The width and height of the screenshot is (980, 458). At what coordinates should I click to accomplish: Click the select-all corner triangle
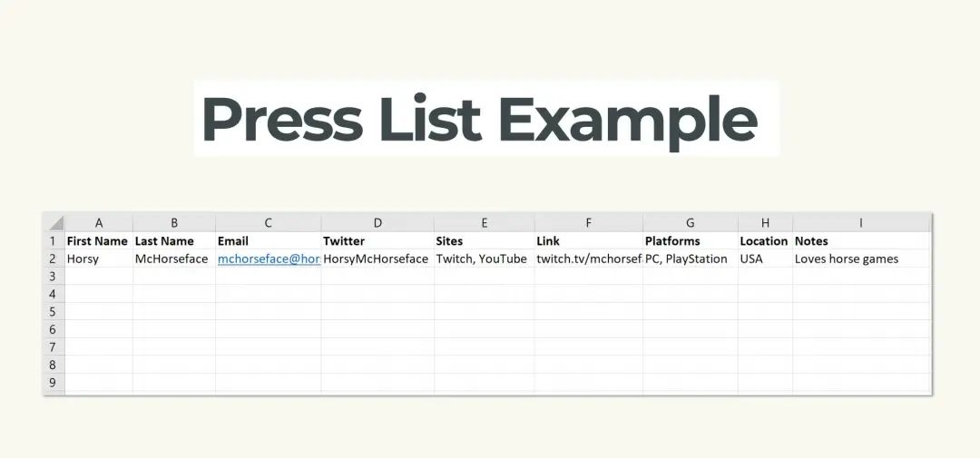click(x=54, y=222)
